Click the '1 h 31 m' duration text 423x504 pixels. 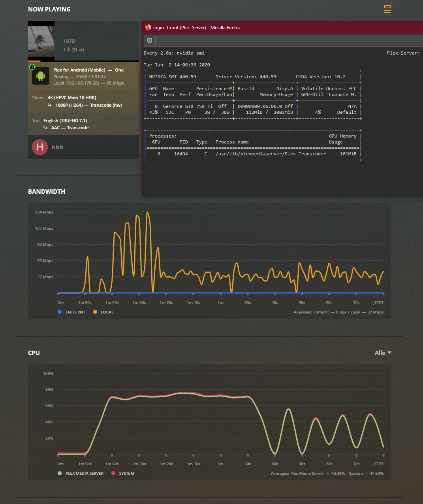tap(74, 50)
